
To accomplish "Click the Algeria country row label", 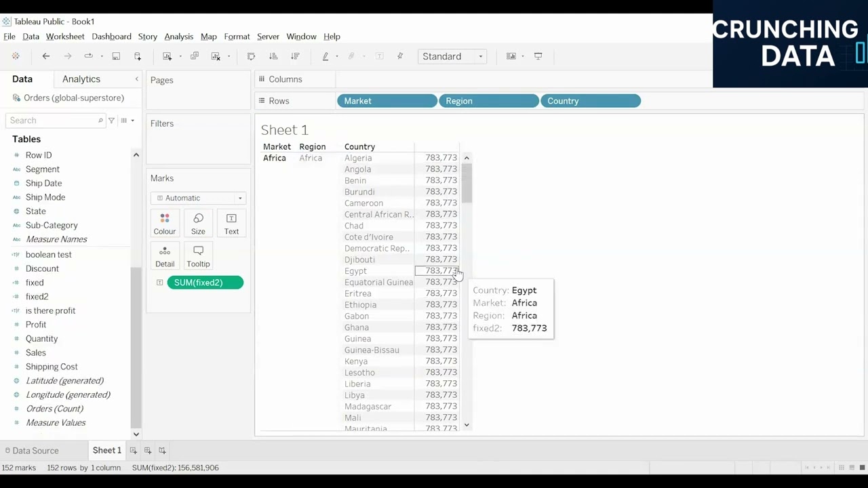I will (358, 158).
